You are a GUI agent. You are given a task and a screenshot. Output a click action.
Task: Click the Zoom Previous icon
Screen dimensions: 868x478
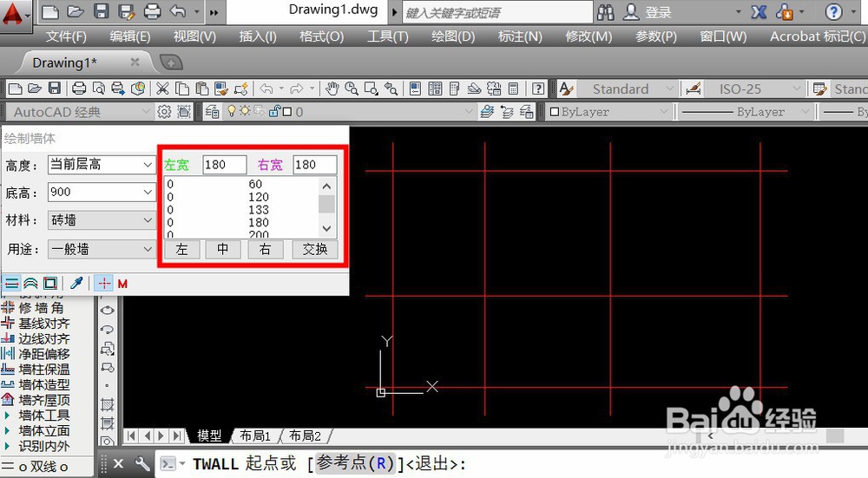tap(391, 88)
